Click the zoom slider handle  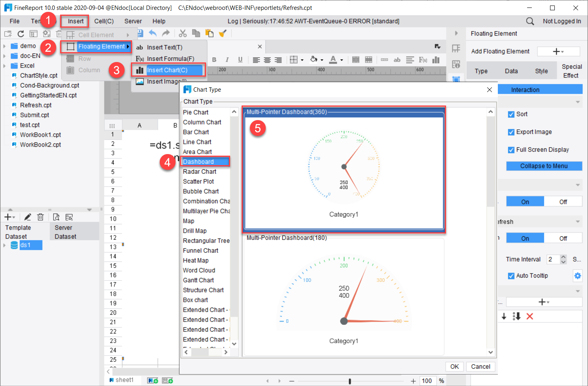click(x=350, y=381)
